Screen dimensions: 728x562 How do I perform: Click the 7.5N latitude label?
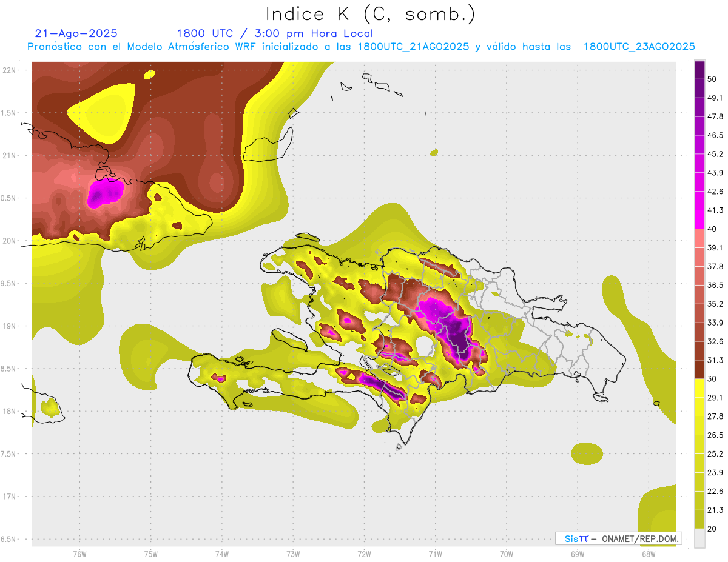pyautogui.click(x=9, y=453)
